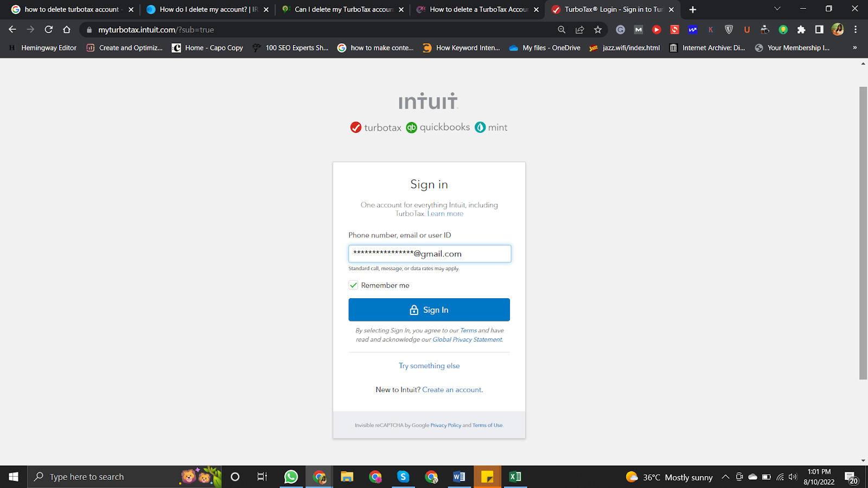Open the Chrome profile avatar
868x488 pixels.
(x=838, y=30)
